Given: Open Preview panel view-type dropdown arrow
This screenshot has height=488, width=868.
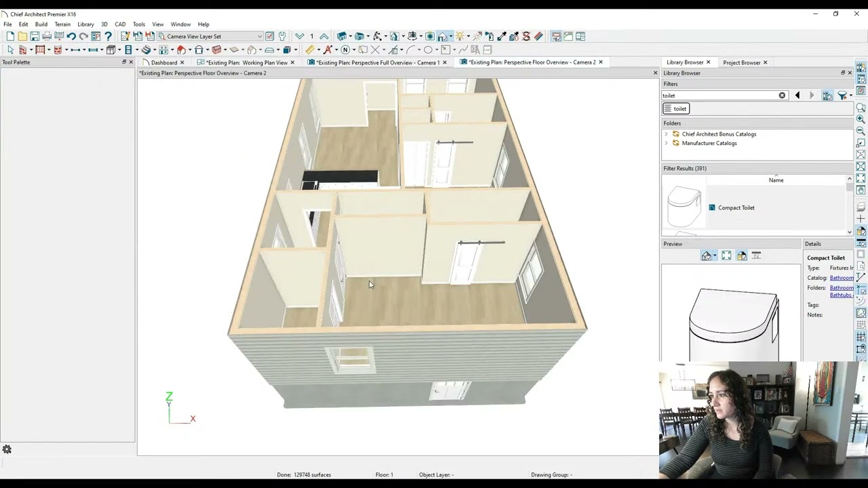Looking at the screenshot, I should [715, 256].
